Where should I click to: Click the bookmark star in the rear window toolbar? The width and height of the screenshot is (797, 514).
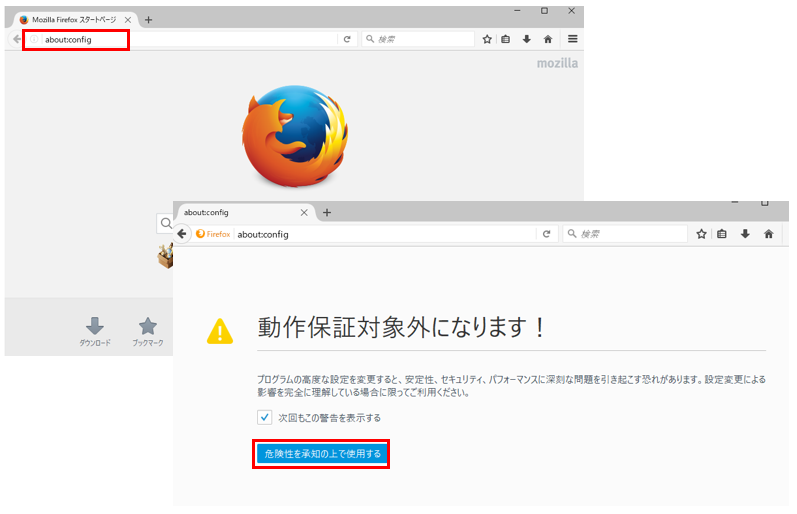487,39
